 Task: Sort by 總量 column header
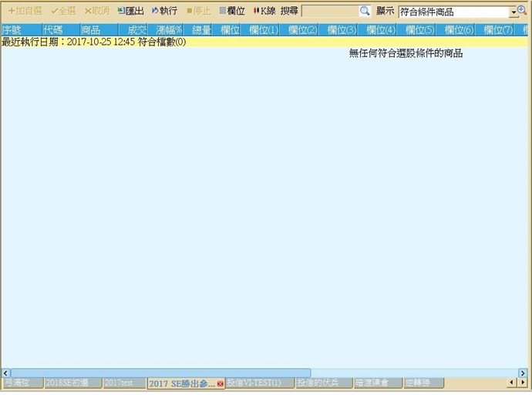click(x=198, y=30)
